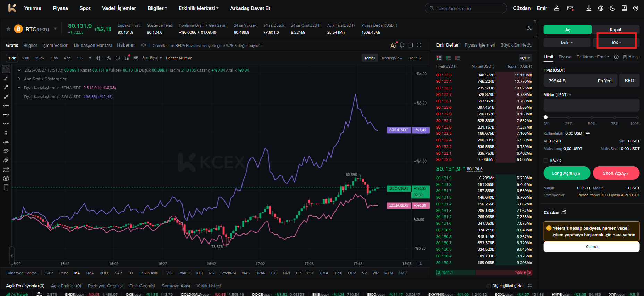The width and height of the screenshot is (644, 296).
Task: Open the 10X leverage dropdown
Action: pos(616,43)
